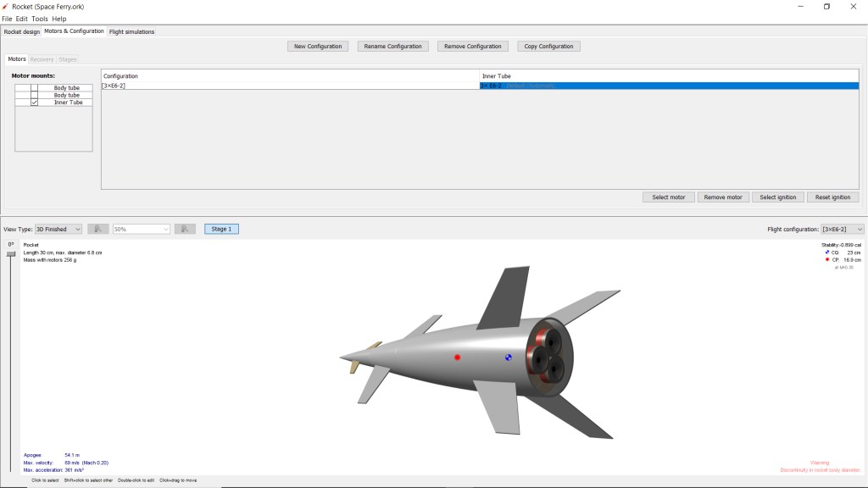Click the red CP marker on the rocket
This screenshot has height=488, width=868.
pos(457,358)
